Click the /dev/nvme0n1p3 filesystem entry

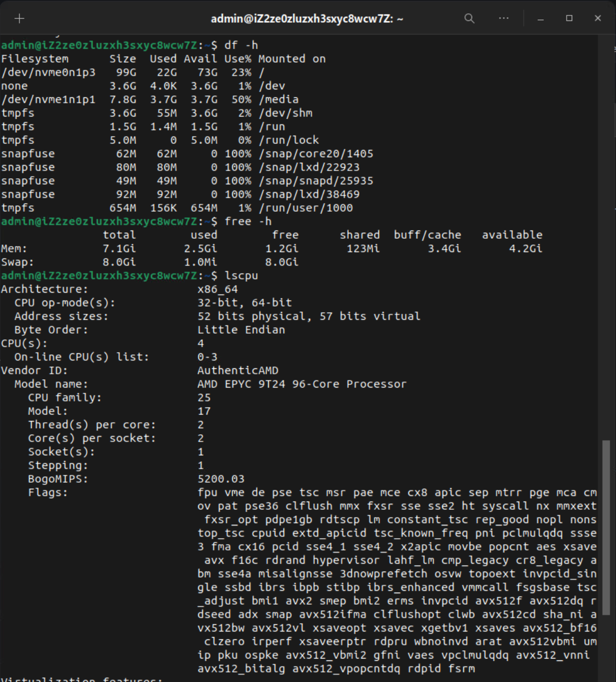[48, 72]
